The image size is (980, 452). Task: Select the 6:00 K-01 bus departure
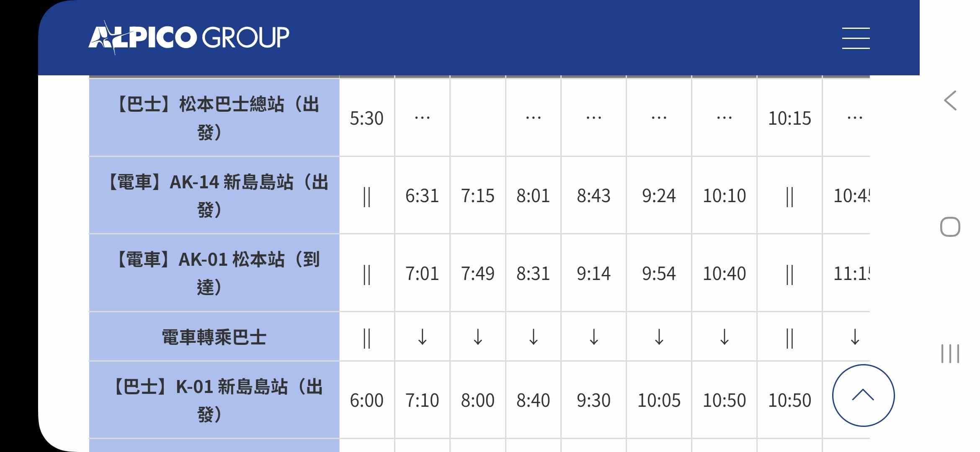coord(366,401)
